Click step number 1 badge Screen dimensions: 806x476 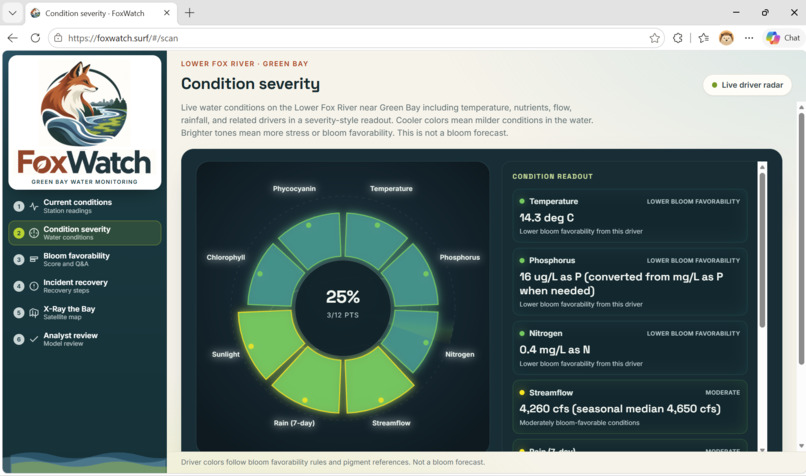19,207
